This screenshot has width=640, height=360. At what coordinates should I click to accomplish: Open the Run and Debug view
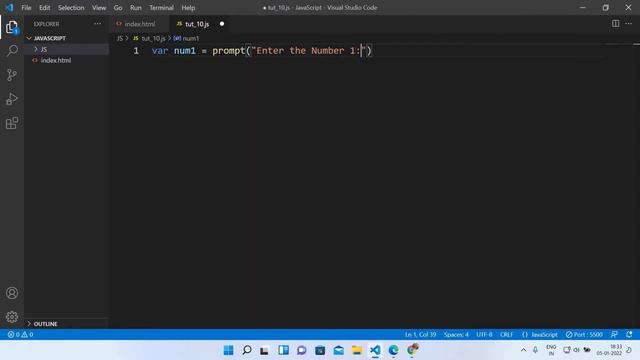[12, 99]
